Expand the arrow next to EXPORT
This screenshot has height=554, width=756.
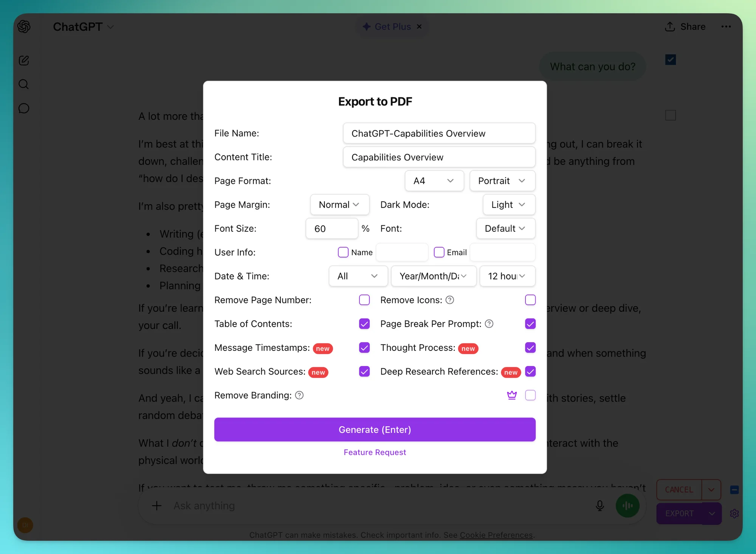(712, 514)
